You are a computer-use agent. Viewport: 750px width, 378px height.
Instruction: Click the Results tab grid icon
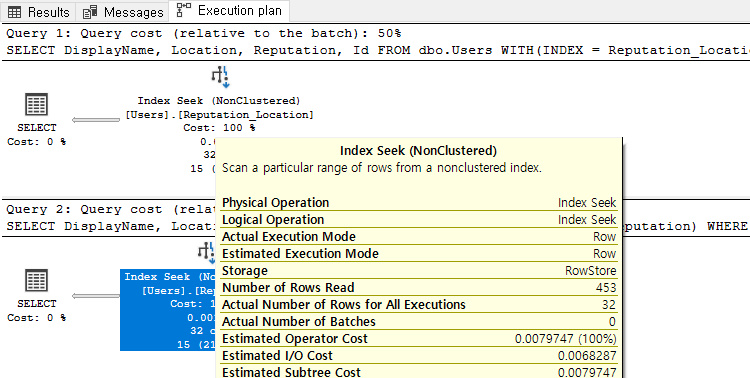pyautogui.click(x=15, y=12)
